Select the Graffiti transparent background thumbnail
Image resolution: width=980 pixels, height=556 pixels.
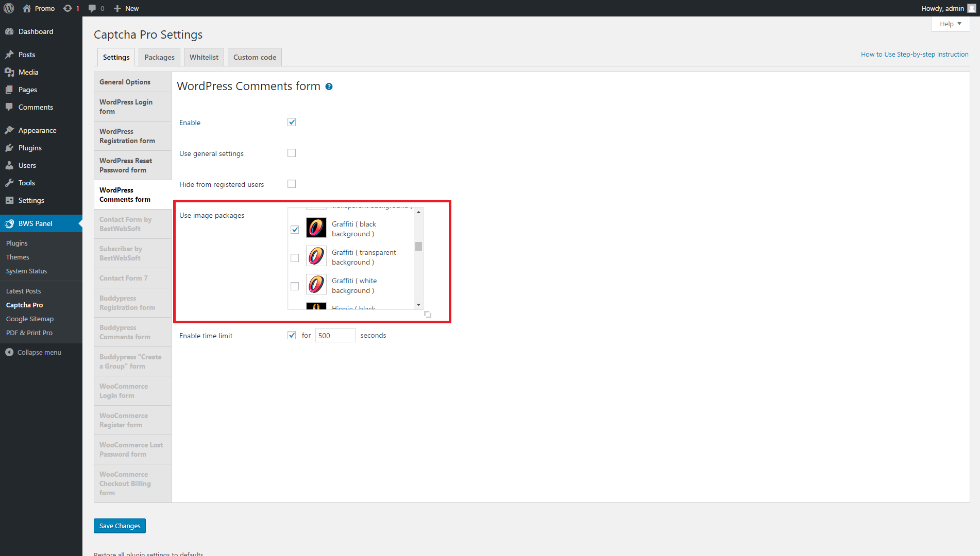(x=316, y=256)
